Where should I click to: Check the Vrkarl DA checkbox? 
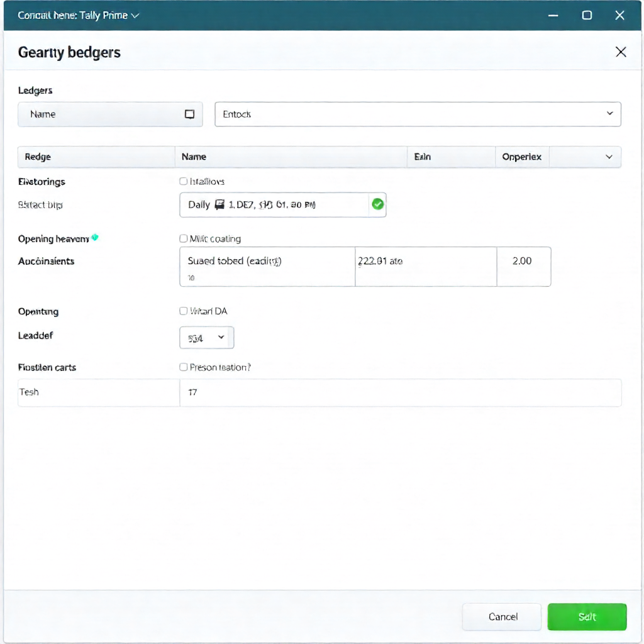click(x=184, y=311)
